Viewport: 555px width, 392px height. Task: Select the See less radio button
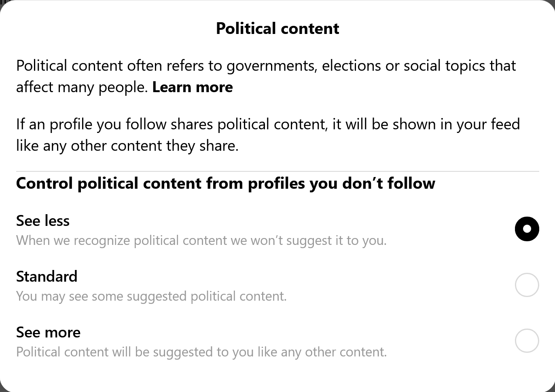coord(527,229)
